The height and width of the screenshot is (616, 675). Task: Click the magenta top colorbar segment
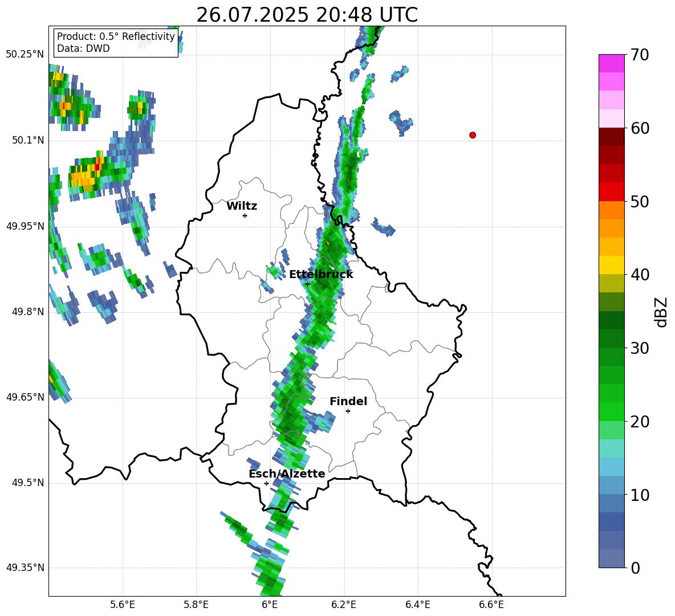[x=611, y=63]
